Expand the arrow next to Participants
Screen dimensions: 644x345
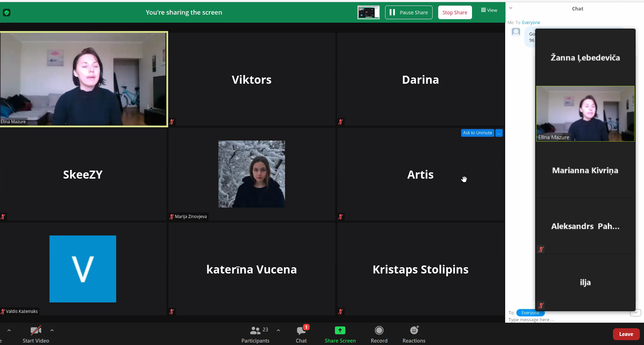click(278, 330)
